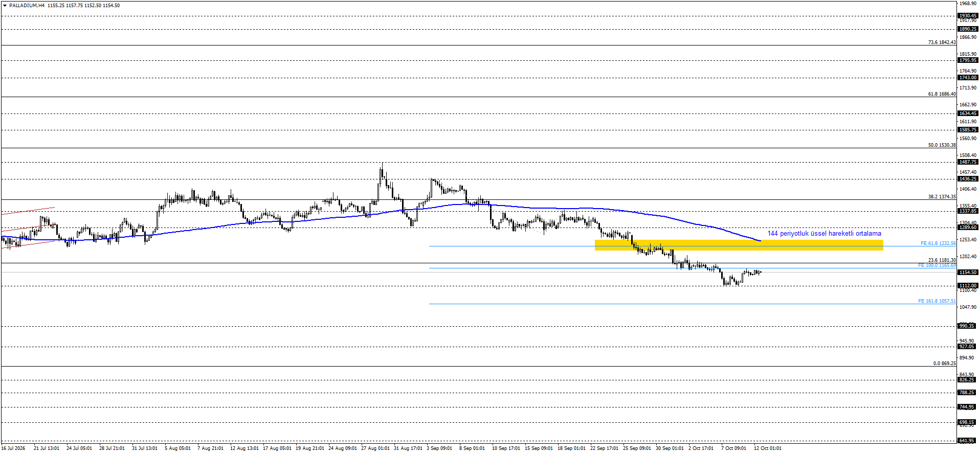Click the '5 Aug 05:01' time axis label

(x=177, y=448)
